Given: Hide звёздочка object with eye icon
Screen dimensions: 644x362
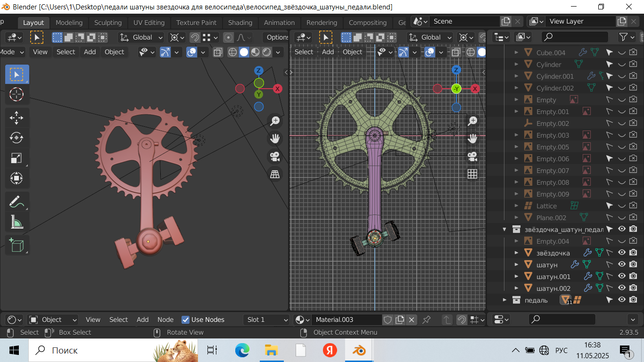Looking at the screenshot, I should [622, 253].
